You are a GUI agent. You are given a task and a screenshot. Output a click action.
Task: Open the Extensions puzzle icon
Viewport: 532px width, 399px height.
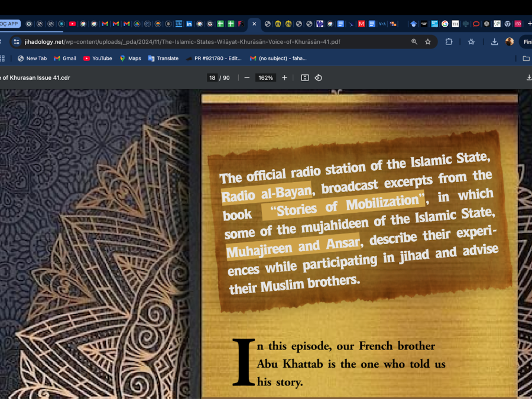tap(449, 42)
